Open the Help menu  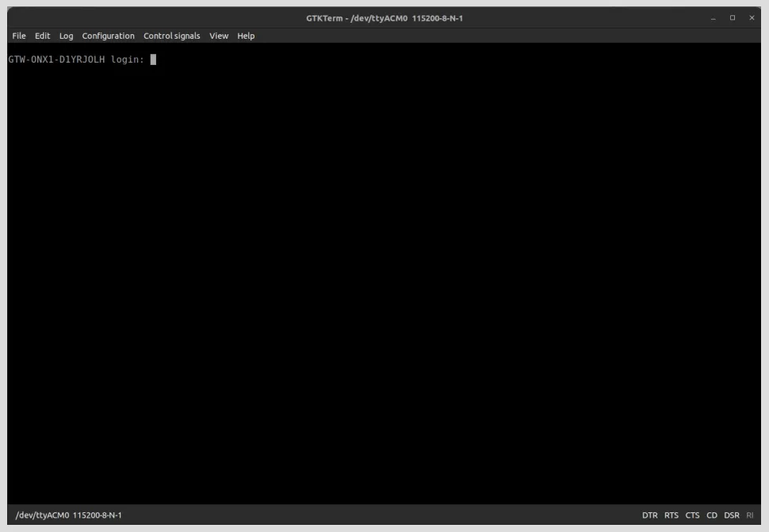click(246, 36)
